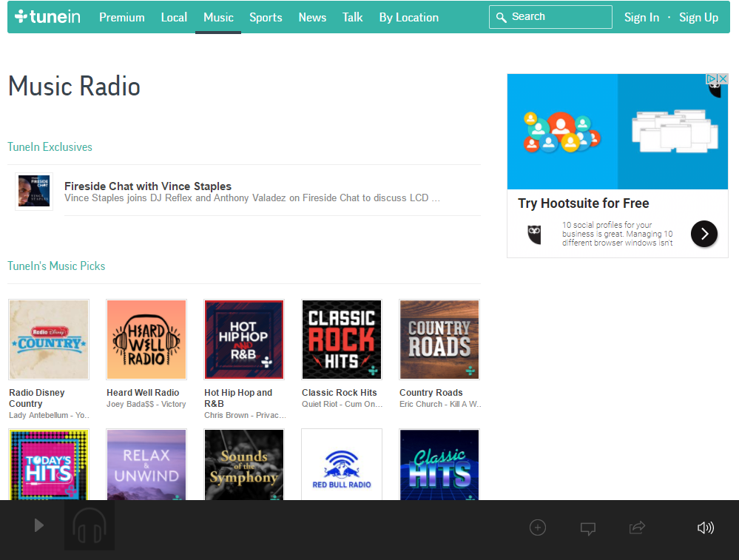Click the add-to-favorites plus icon
Image resolution: width=739 pixels, height=560 pixels.
coord(538,527)
